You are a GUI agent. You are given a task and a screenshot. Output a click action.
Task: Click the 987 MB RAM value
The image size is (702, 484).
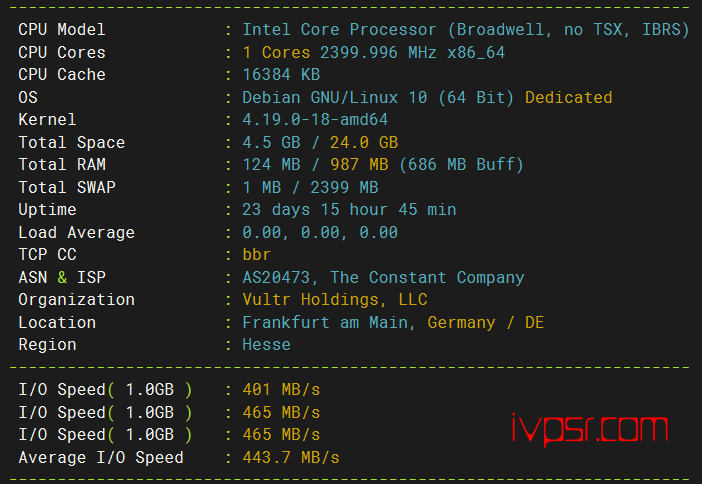359,164
